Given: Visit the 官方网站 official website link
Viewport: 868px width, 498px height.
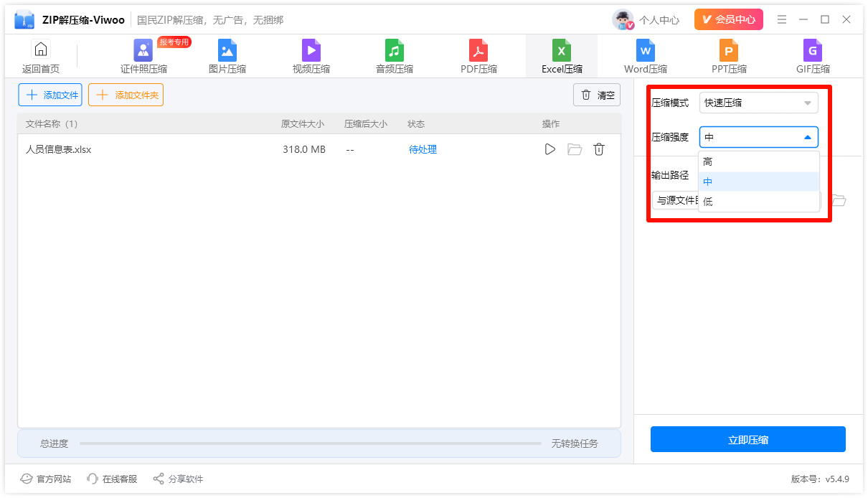Looking at the screenshot, I should pos(46,479).
